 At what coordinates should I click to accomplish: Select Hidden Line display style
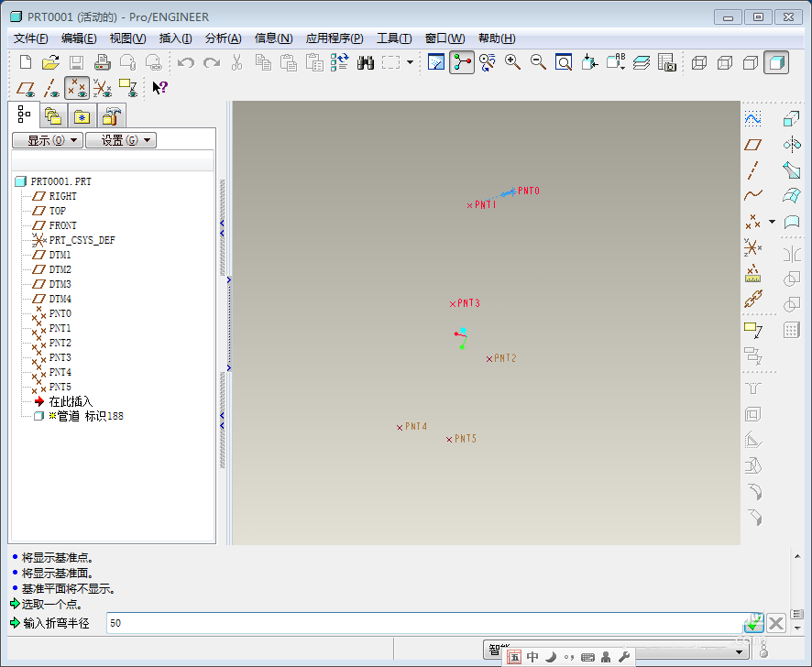725,62
